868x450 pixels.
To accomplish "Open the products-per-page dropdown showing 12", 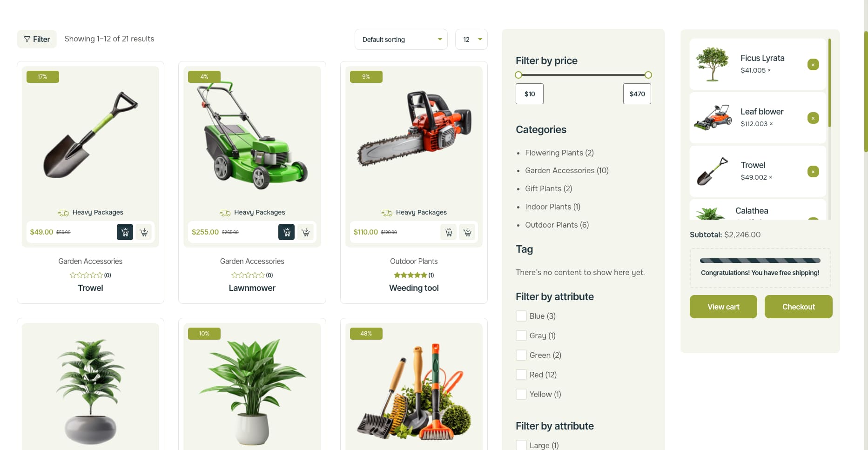I will (471, 40).
